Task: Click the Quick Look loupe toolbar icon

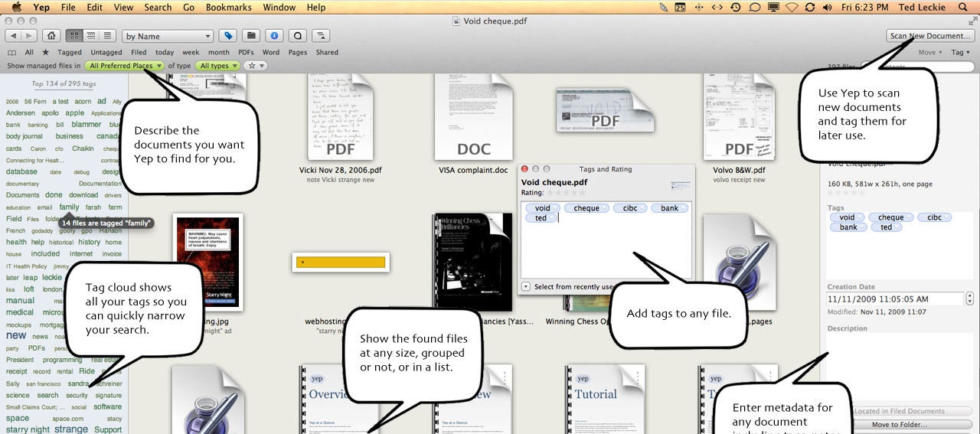Action: (298, 36)
